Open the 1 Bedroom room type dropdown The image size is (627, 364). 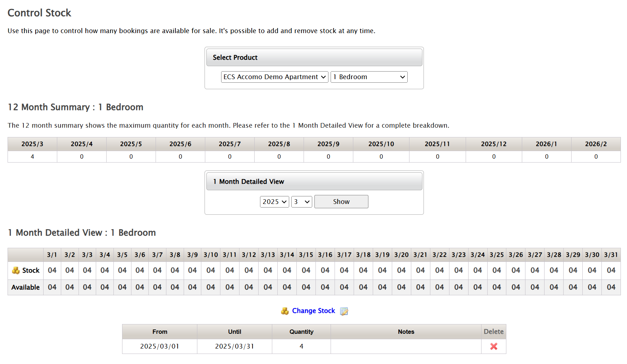point(368,77)
